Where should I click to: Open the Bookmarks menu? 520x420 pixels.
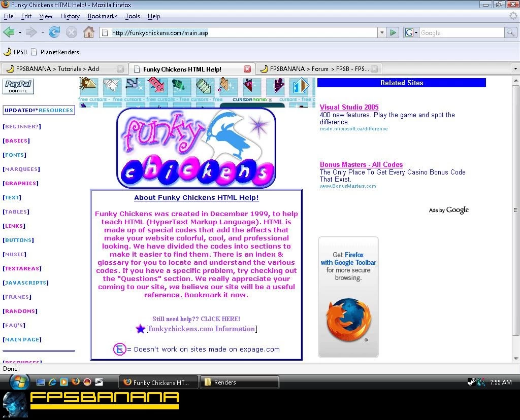click(103, 16)
